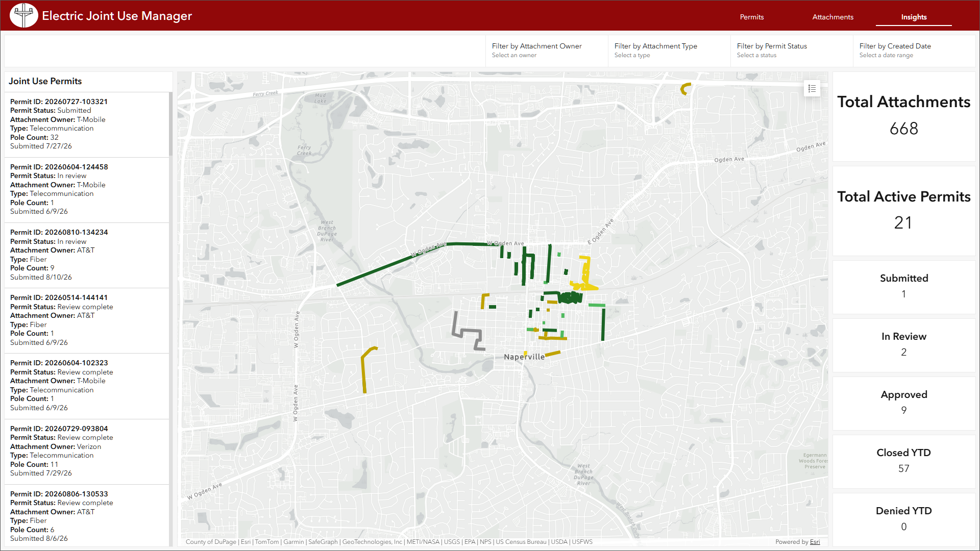Click the utility pole app logo
The height and width of the screenshot is (551, 980).
pyautogui.click(x=24, y=15)
